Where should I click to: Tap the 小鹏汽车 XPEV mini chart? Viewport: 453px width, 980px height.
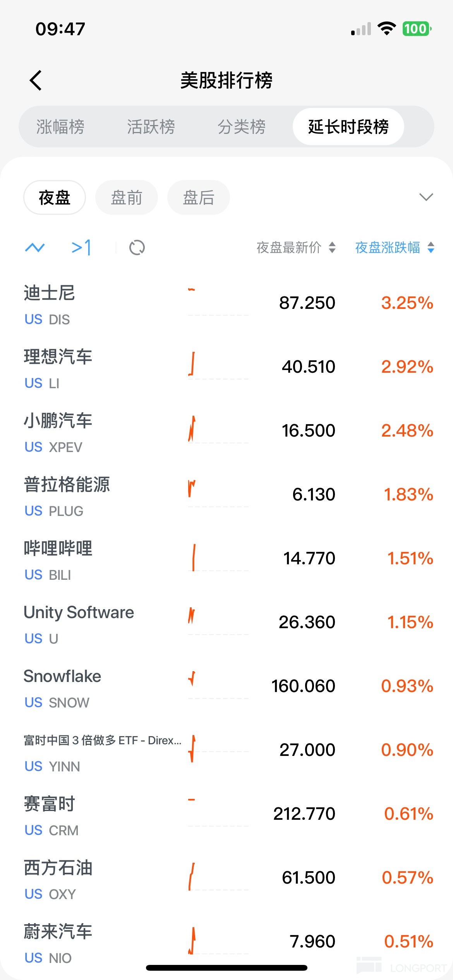tap(218, 430)
